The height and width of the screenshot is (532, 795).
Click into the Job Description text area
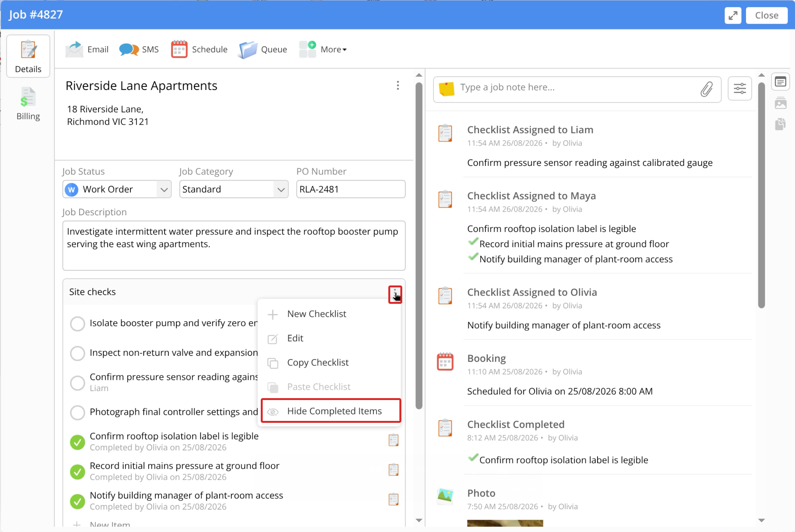tap(234, 246)
